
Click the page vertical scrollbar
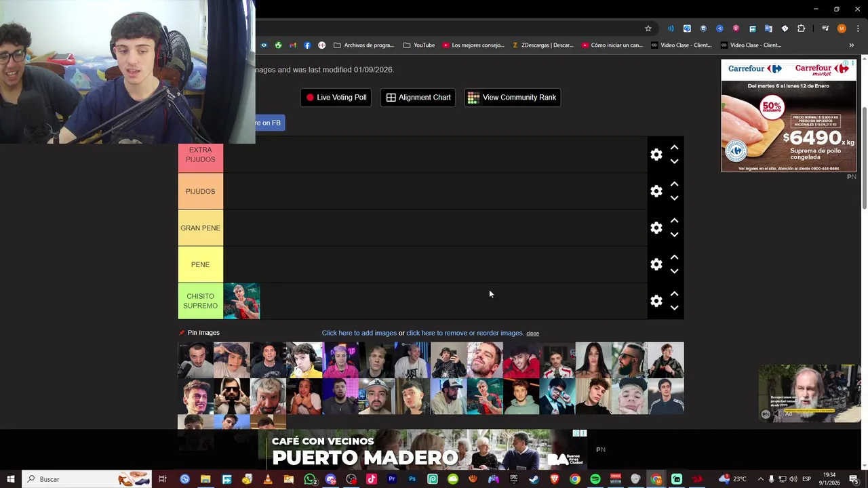click(864, 159)
